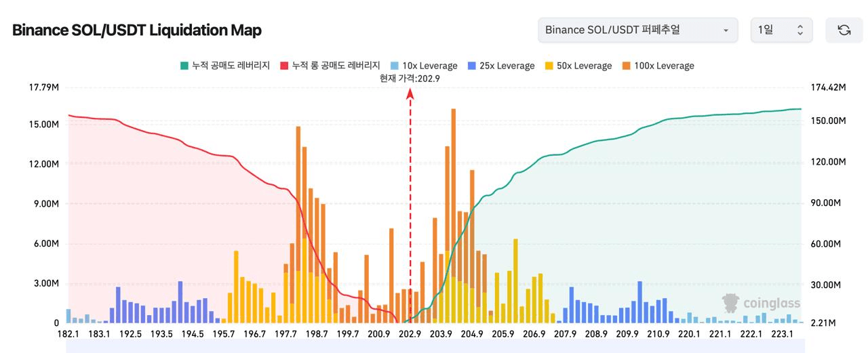Click the 206.9 x-axis price label

coord(534,334)
